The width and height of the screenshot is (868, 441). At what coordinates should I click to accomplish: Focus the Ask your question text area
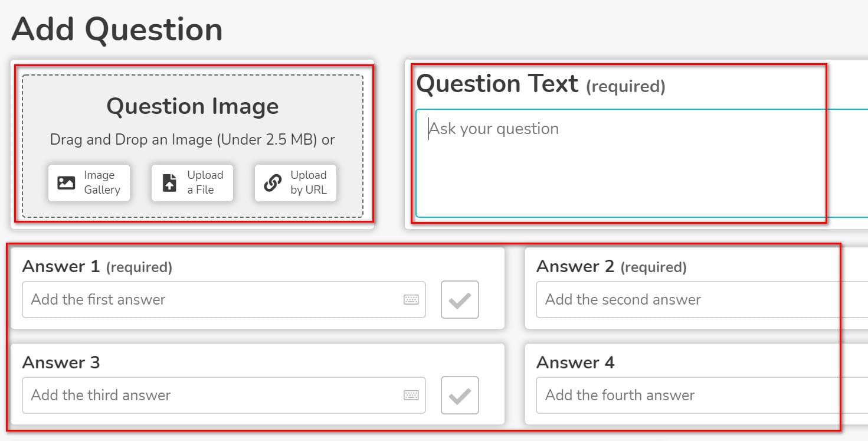[641, 164]
